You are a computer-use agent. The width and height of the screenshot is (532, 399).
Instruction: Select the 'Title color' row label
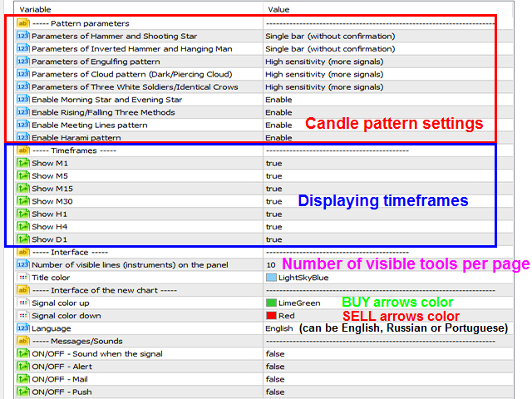coord(51,278)
